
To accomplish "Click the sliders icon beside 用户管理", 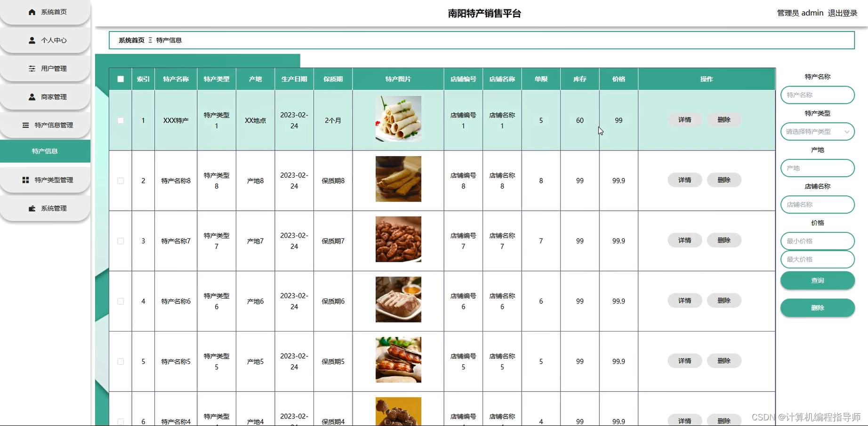I will point(32,69).
